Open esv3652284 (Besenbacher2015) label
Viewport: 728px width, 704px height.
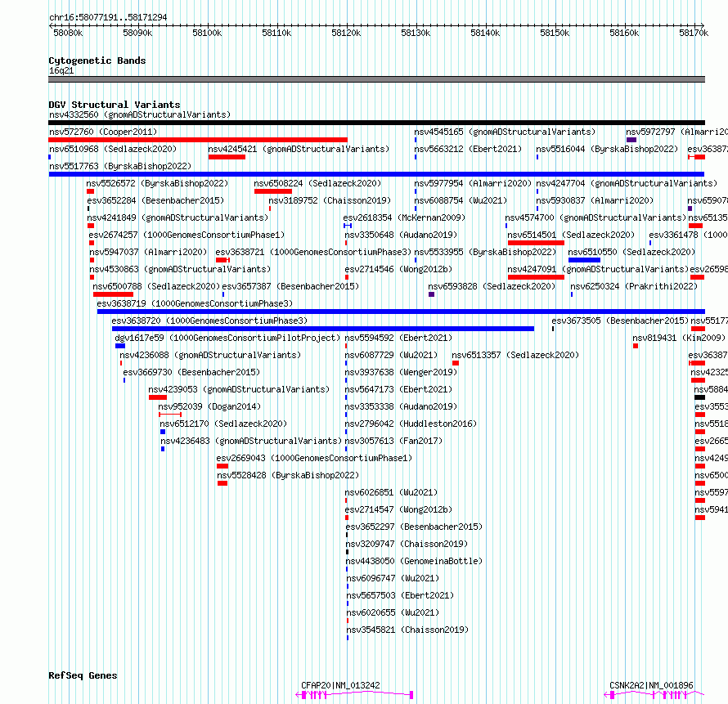pos(155,200)
